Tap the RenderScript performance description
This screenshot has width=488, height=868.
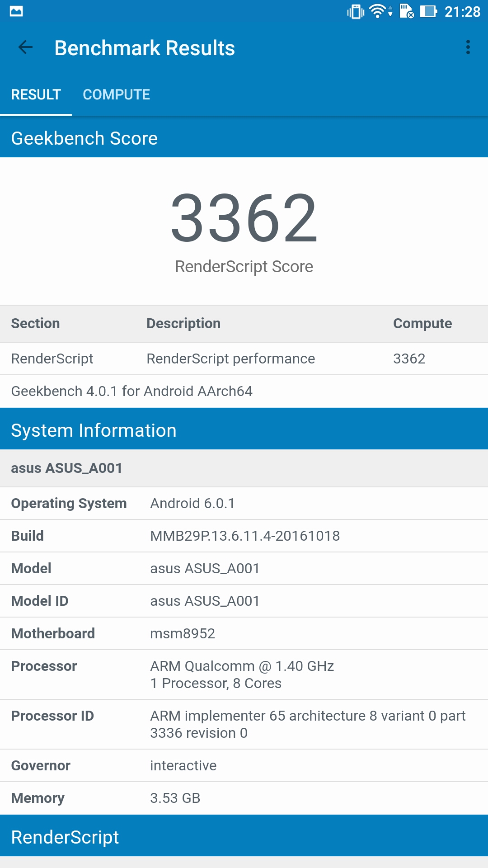click(x=231, y=359)
